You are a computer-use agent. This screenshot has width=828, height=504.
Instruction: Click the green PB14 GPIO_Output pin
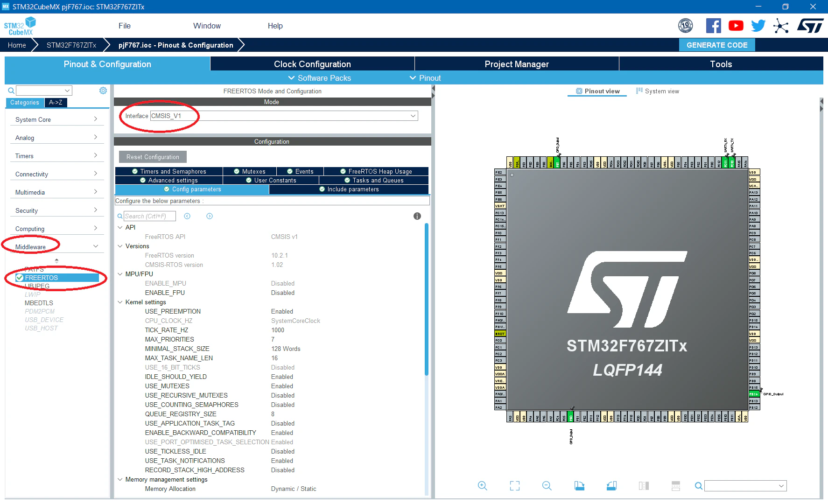click(x=754, y=394)
